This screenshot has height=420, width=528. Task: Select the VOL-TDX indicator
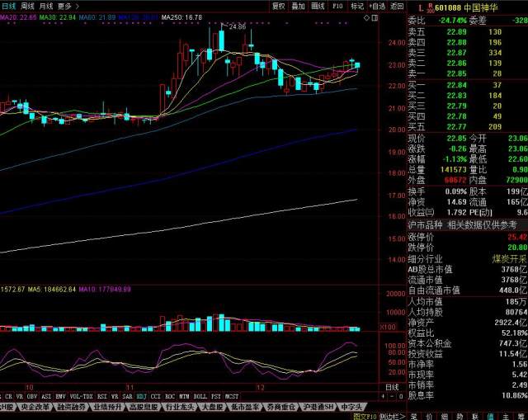(x=81, y=396)
